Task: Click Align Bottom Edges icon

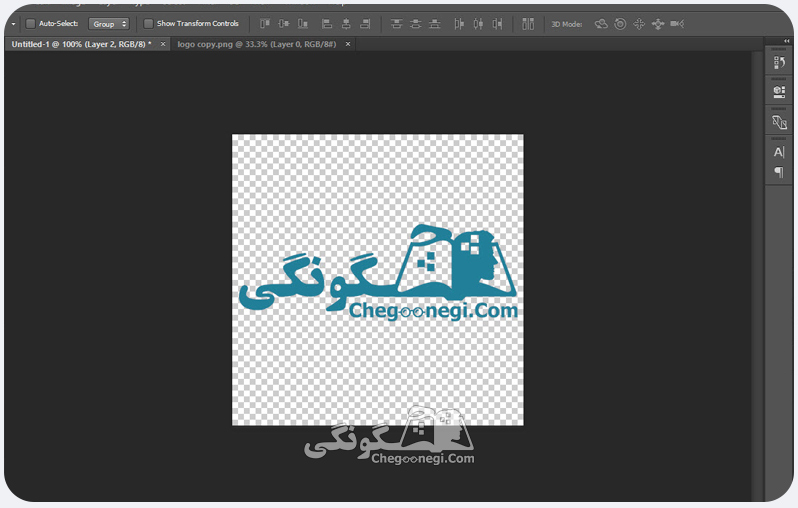Action: (303, 23)
